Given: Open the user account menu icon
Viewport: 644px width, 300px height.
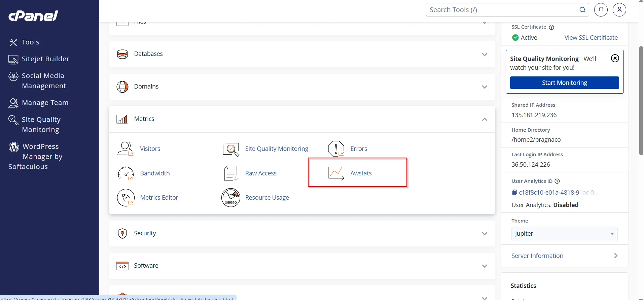Looking at the screenshot, I should pos(619,10).
